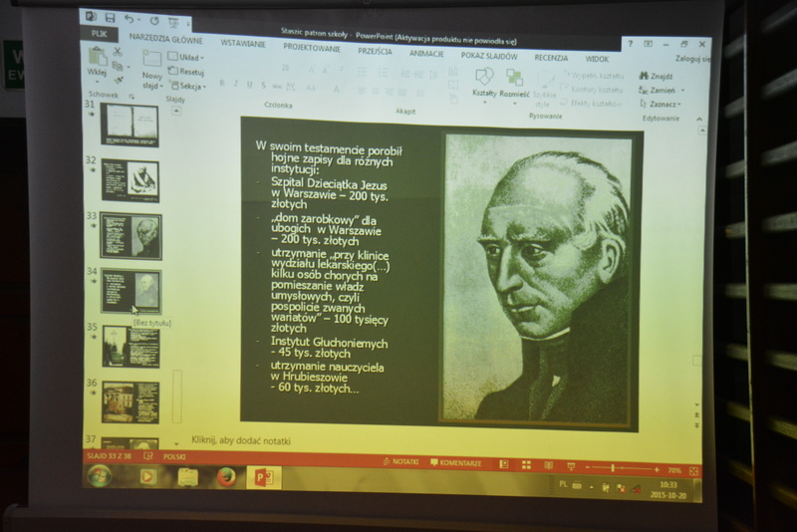Switch to the ANIMACJE ribbon tab
The height and width of the screenshot is (532, 797).
426,53
